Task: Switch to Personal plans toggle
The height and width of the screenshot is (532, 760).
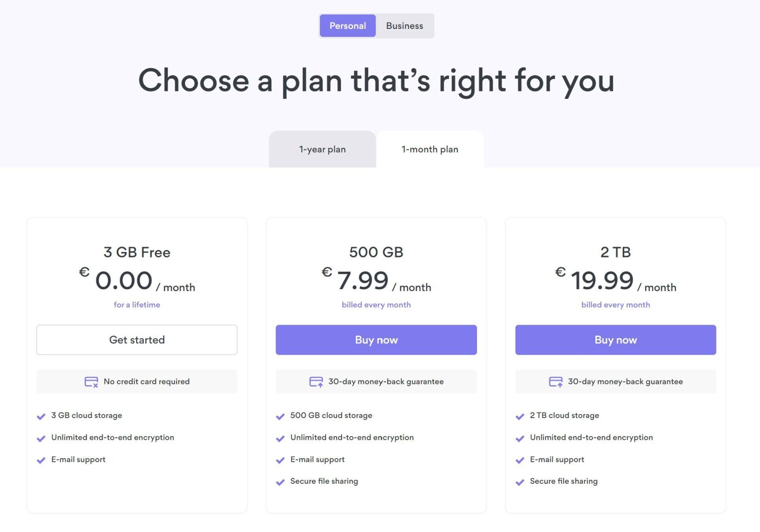Action: (348, 26)
